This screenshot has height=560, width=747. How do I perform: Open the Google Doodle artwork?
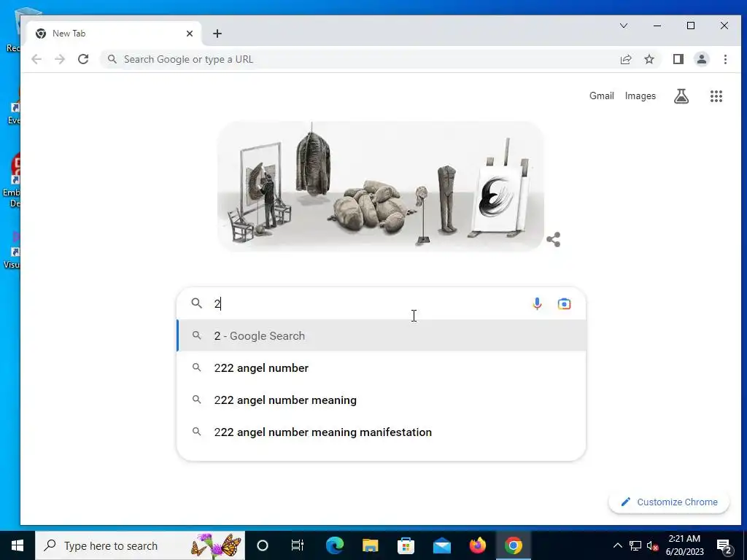[x=380, y=186]
